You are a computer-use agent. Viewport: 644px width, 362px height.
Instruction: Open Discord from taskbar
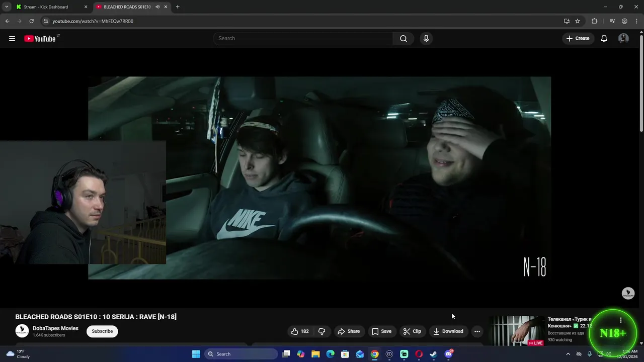(448, 354)
